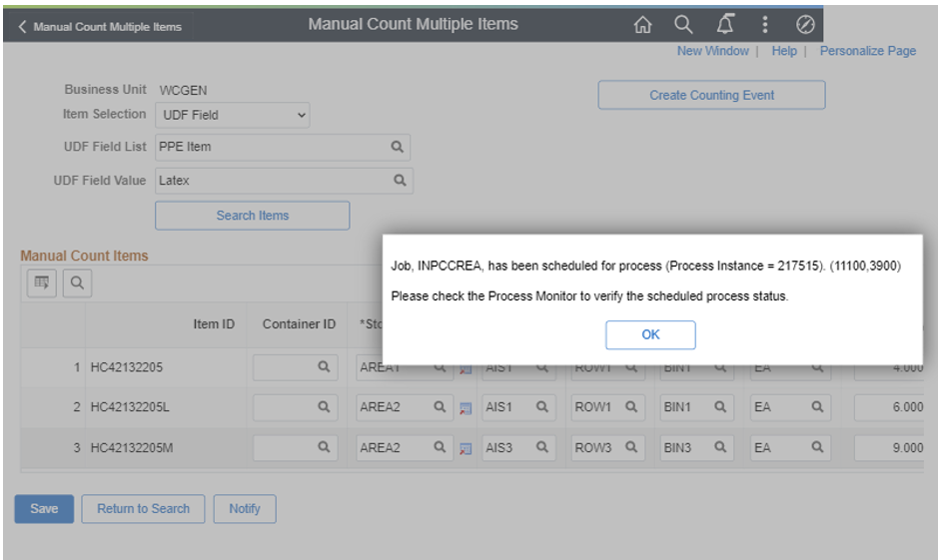
Task: Click the Create Counting Event button
Action: click(711, 96)
